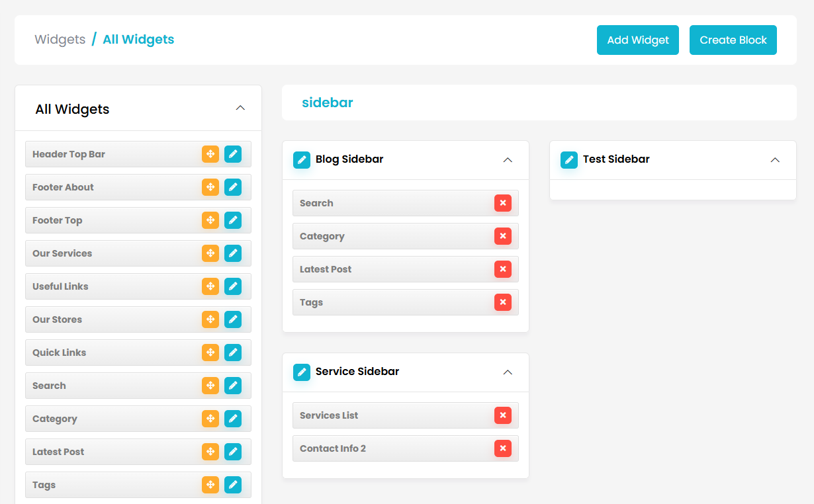Delete the Latest Post widget from Blog Sidebar
This screenshot has width=814, height=504.
coord(503,269)
